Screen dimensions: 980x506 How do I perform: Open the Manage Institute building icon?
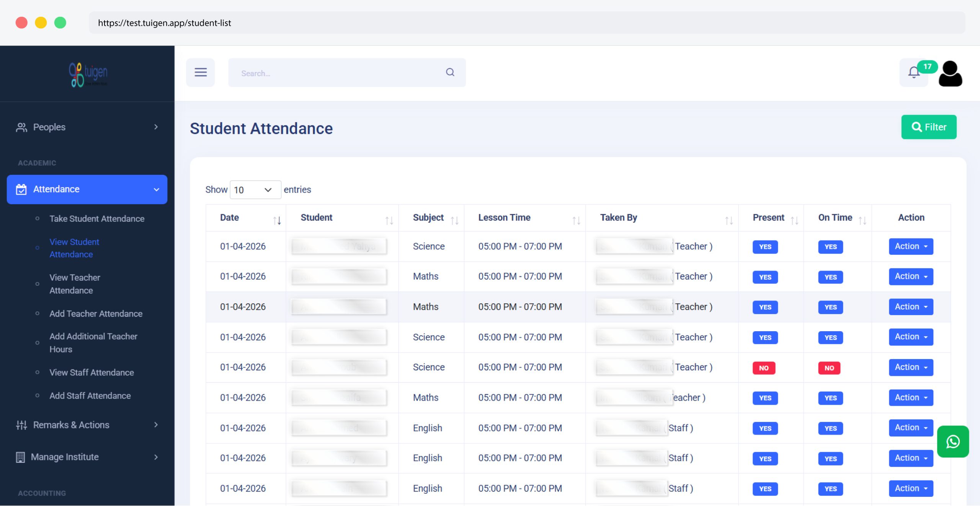[x=21, y=457]
